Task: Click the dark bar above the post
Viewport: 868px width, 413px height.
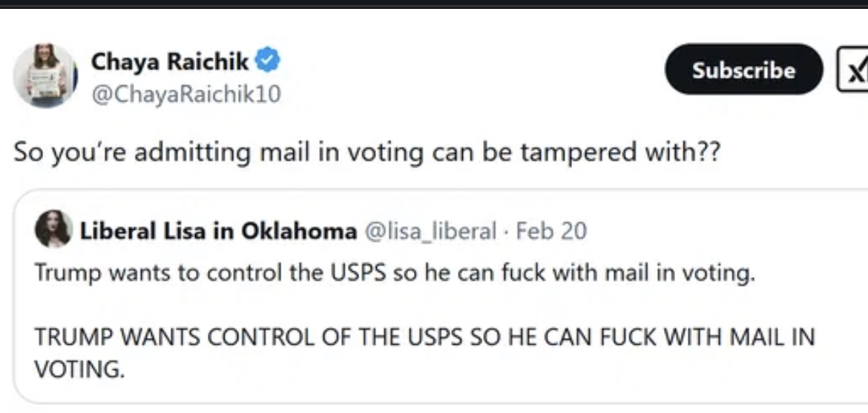Action: pos(434,4)
